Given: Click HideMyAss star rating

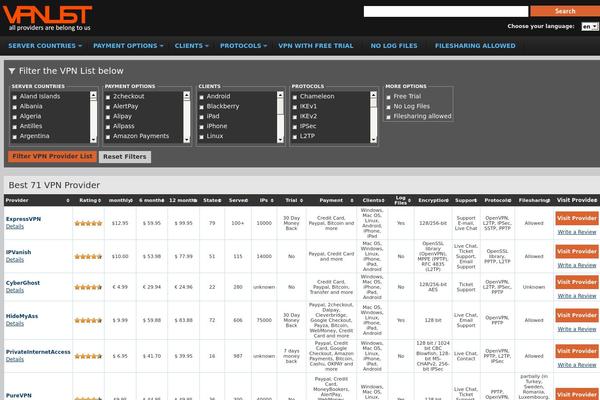Looking at the screenshot, I should pos(88,320).
